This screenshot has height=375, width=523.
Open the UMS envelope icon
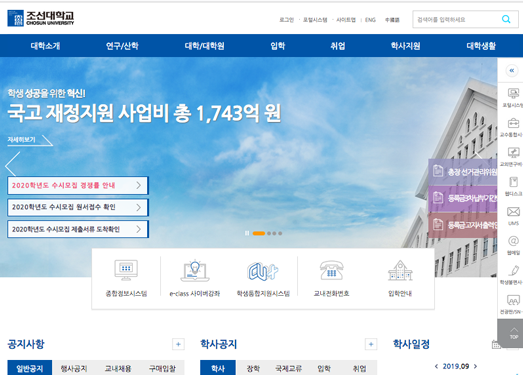[x=513, y=212]
